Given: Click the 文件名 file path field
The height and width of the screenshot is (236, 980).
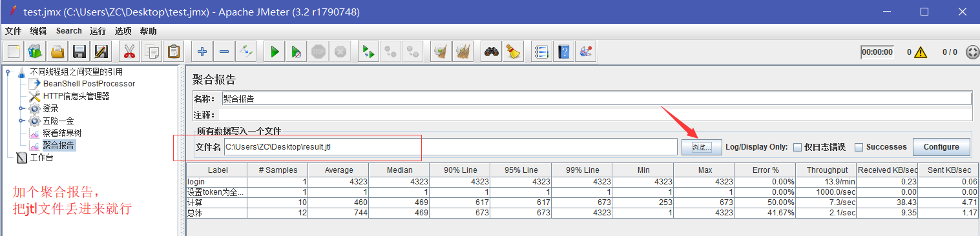Looking at the screenshot, I should click(450, 147).
